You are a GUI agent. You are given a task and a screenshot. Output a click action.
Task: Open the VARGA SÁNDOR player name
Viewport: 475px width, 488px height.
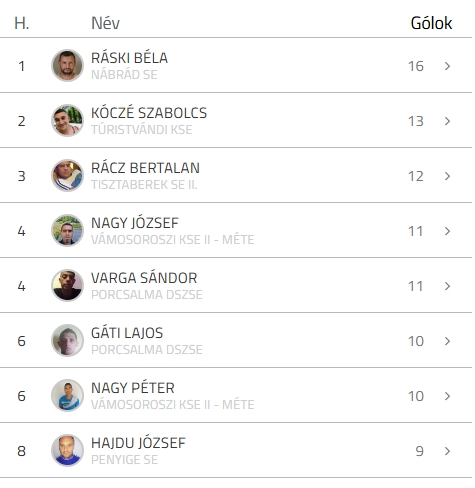point(144,278)
